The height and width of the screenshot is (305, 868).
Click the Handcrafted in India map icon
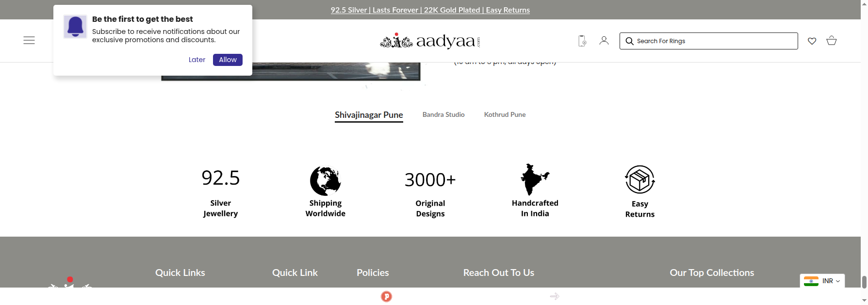(535, 179)
